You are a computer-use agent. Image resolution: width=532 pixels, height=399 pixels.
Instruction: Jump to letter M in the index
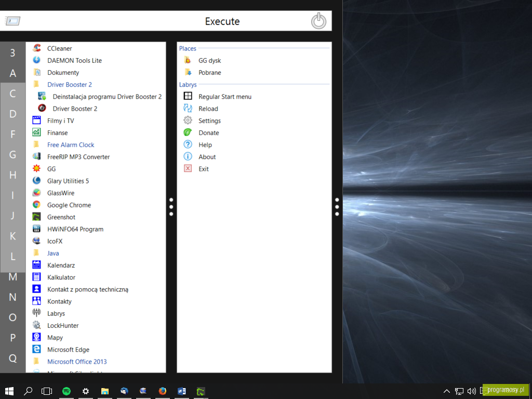point(12,276)
